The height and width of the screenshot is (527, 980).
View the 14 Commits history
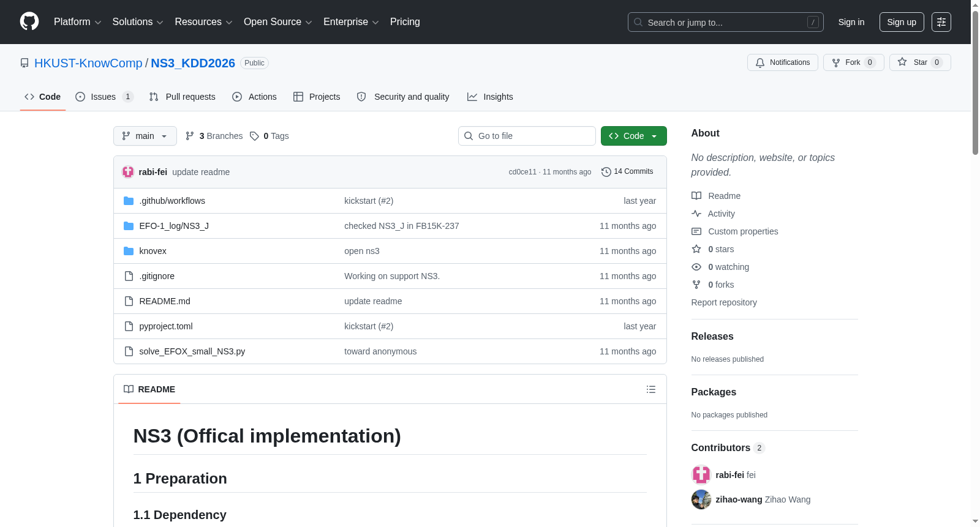click(x=628, y=172)
